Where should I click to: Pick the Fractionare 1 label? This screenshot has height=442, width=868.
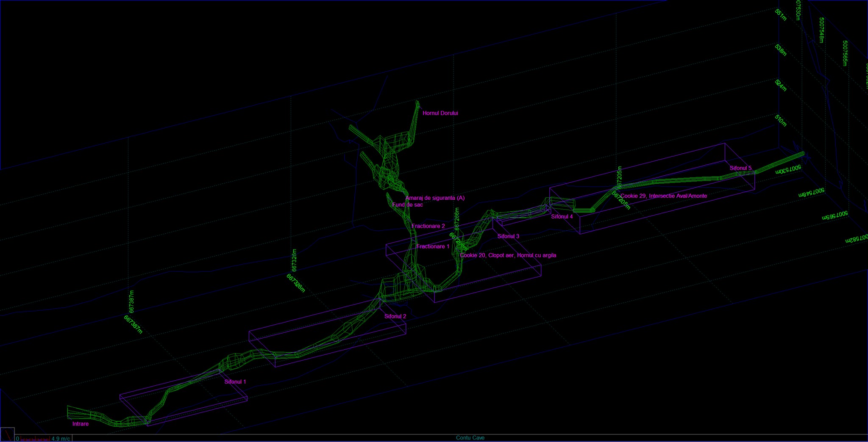point(433,246)
